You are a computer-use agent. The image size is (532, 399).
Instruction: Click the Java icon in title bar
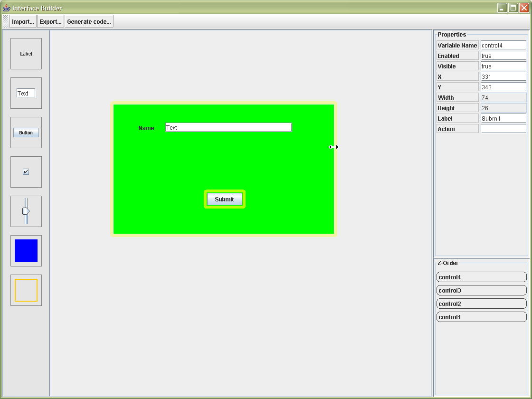[x=7, y=8]
